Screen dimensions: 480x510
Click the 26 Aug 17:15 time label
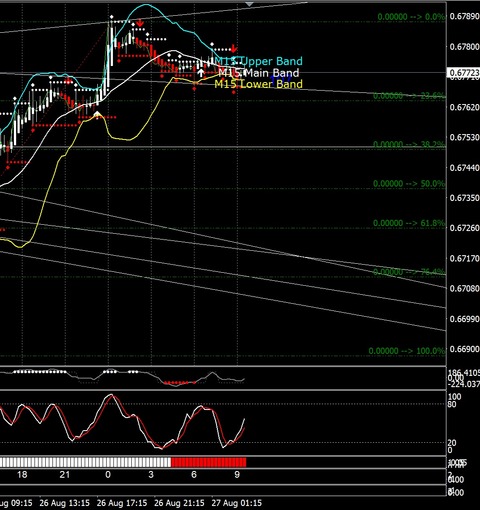[122, 503]
